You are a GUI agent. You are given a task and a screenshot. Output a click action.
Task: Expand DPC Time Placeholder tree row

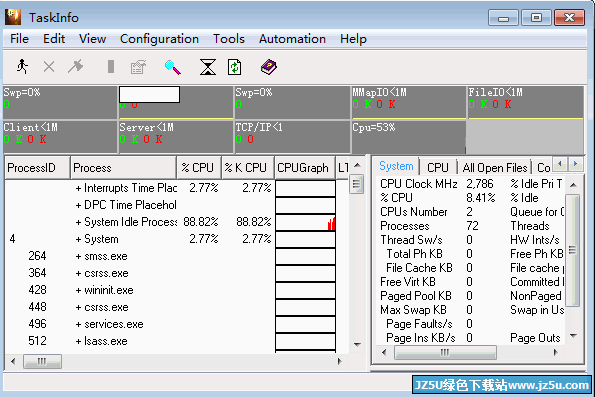[x=78, y=205]
